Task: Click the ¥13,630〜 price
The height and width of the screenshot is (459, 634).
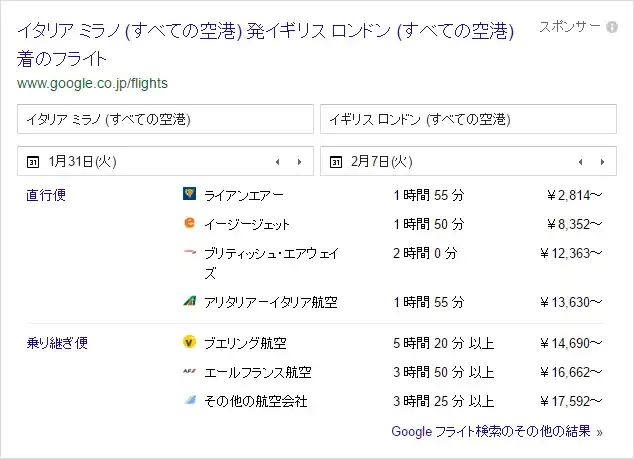Action: pyautogui.click(x=571, y=302)
